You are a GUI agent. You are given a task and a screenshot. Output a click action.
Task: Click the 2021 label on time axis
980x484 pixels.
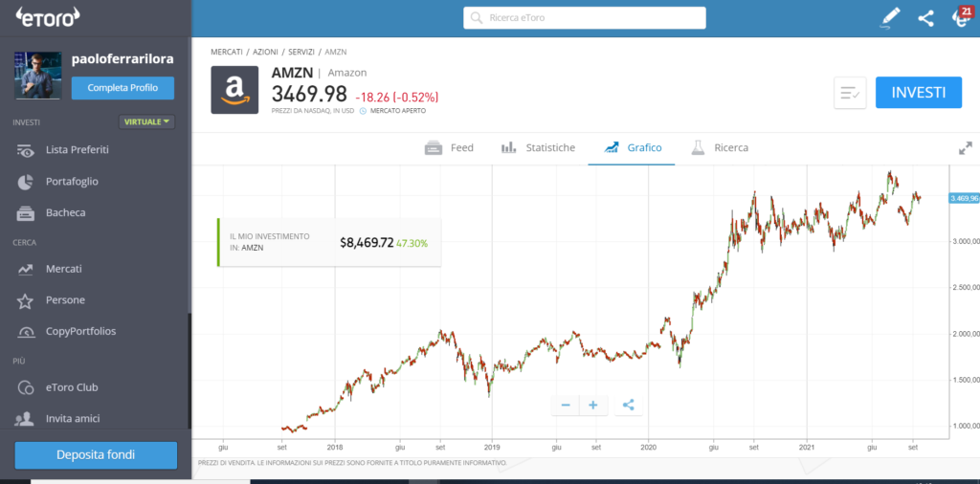[807, 447]
